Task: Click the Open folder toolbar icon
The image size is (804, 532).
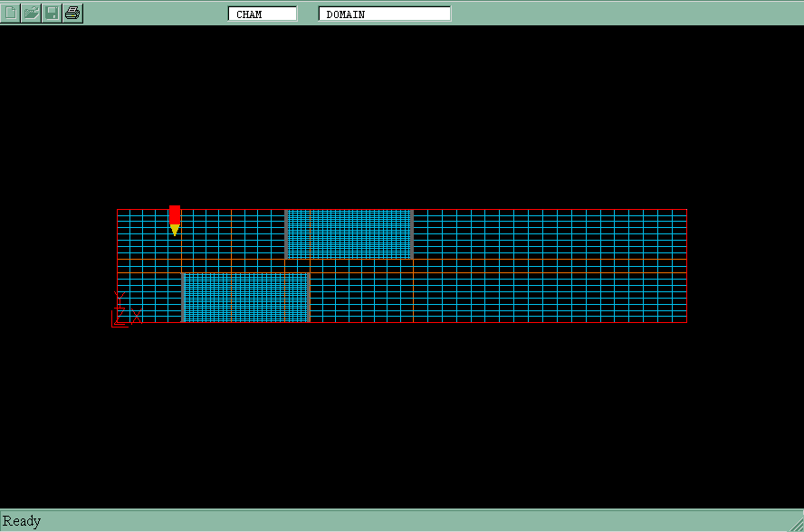Action: [32, 13]
